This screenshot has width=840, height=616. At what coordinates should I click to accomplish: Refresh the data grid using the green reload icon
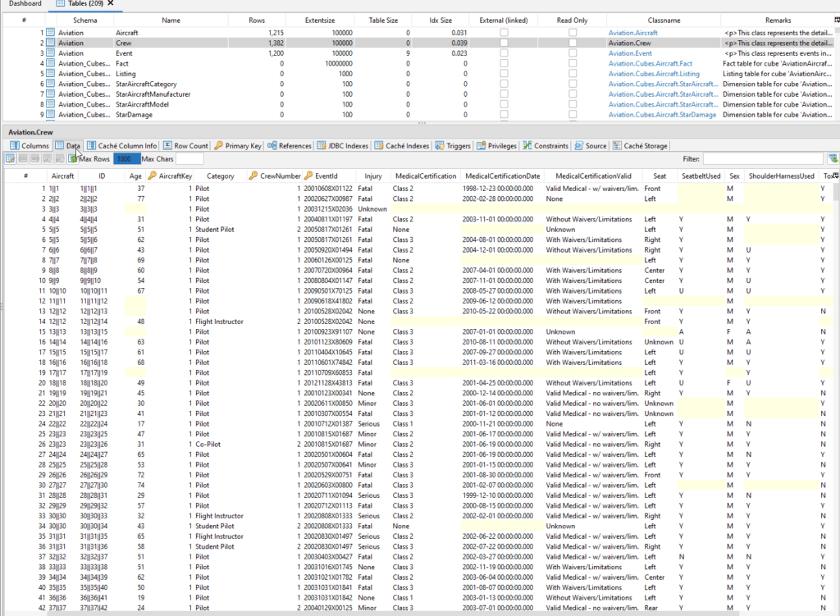(72, 159)
